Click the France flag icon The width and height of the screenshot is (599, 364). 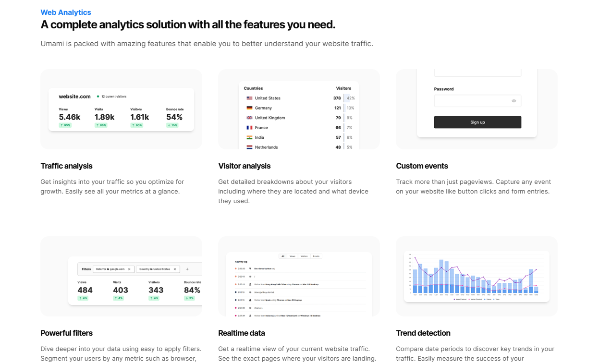pos(249,128)
